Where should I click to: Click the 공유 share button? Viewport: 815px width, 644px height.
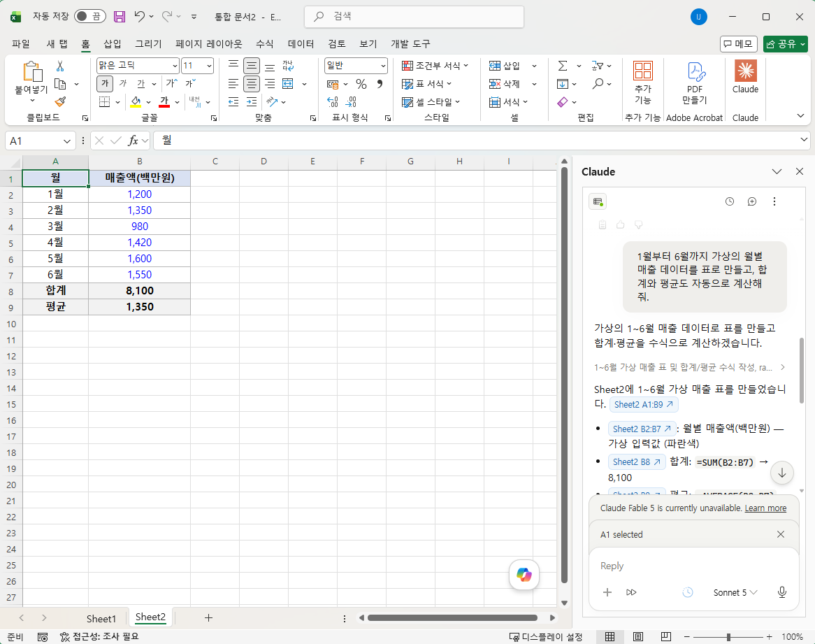pos(785,44)
